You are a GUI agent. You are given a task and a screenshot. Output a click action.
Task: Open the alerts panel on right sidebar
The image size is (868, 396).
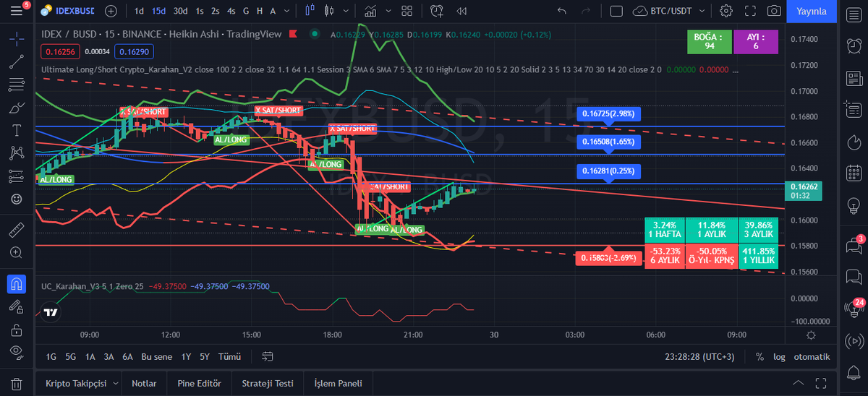pos(854,47)
